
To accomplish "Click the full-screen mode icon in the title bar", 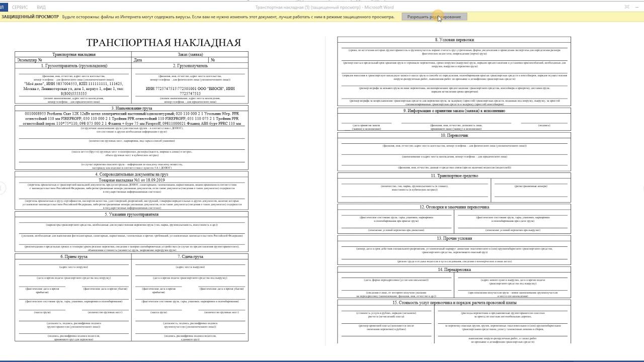I will (x=627, y=7).
